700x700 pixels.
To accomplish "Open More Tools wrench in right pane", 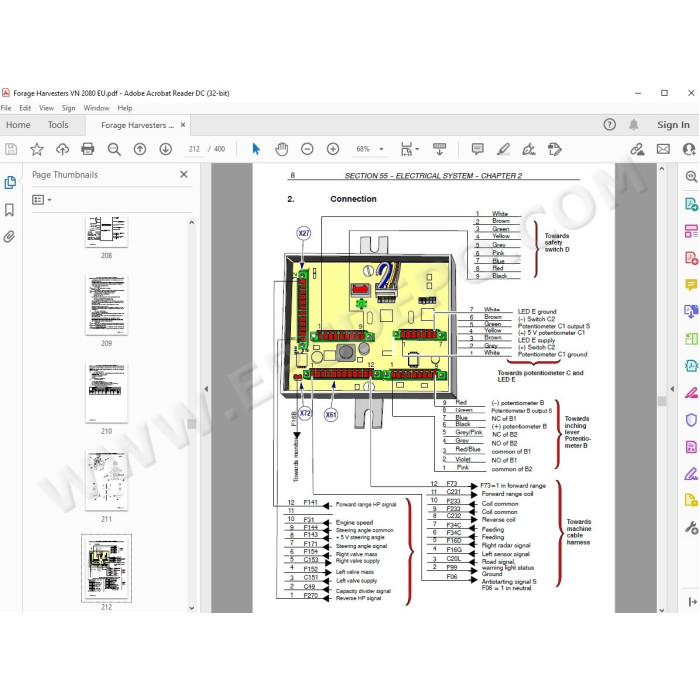I will (691, 528).
